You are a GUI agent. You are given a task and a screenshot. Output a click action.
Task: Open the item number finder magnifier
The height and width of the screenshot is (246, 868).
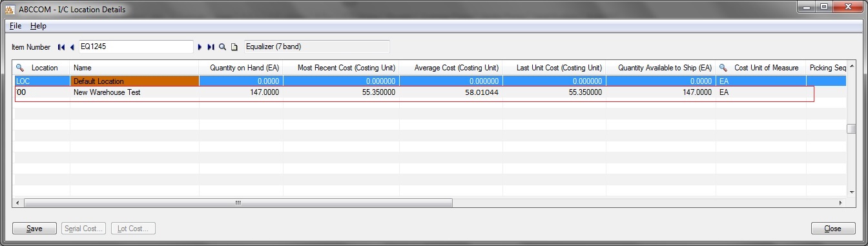223,47
